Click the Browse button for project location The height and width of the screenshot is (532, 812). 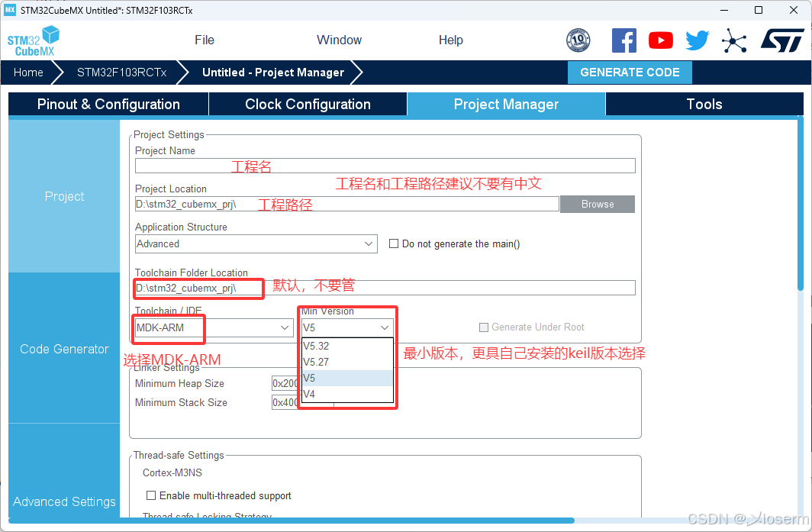click(597, 204)
